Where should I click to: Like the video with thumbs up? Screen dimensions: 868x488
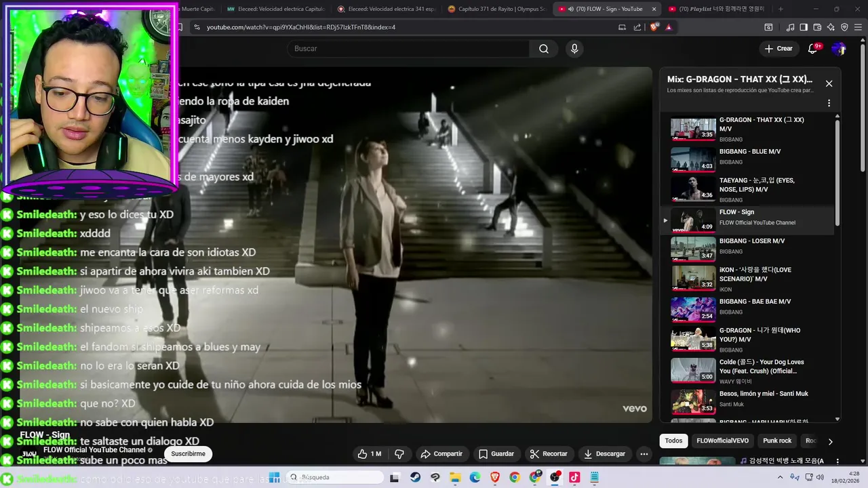click(x=370, y=454)
